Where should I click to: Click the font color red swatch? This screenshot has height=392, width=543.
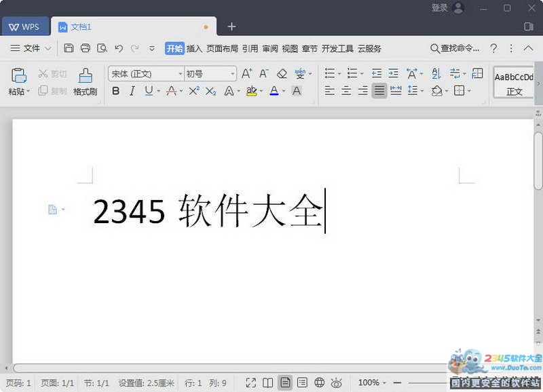coord(170,91)
